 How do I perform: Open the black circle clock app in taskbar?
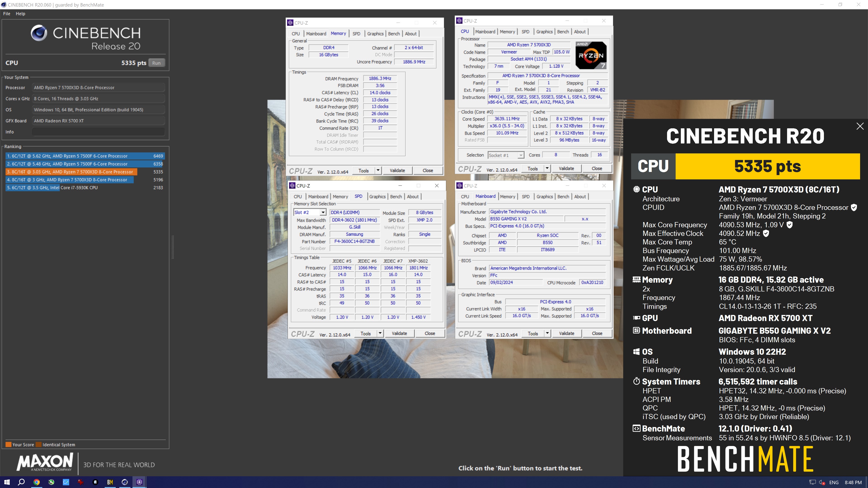click(95, 482)
